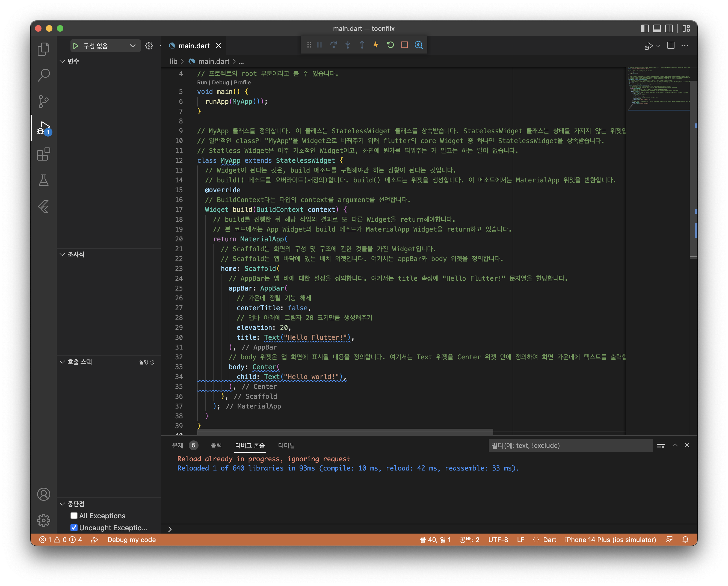Open the Flutter sidebar view

[x=44, y=207]
